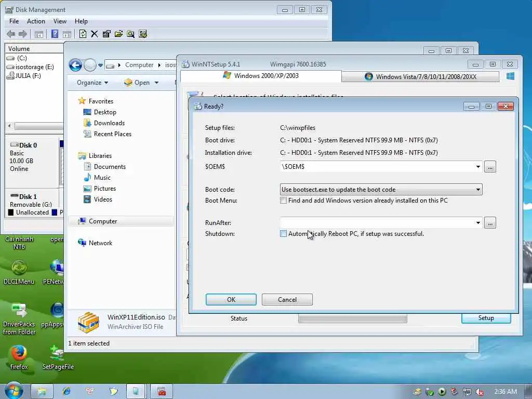Click the file explorer taskbar button
The width and height of the screenshot is (532, 399).
pyautogui.click(x=42, y=391)
